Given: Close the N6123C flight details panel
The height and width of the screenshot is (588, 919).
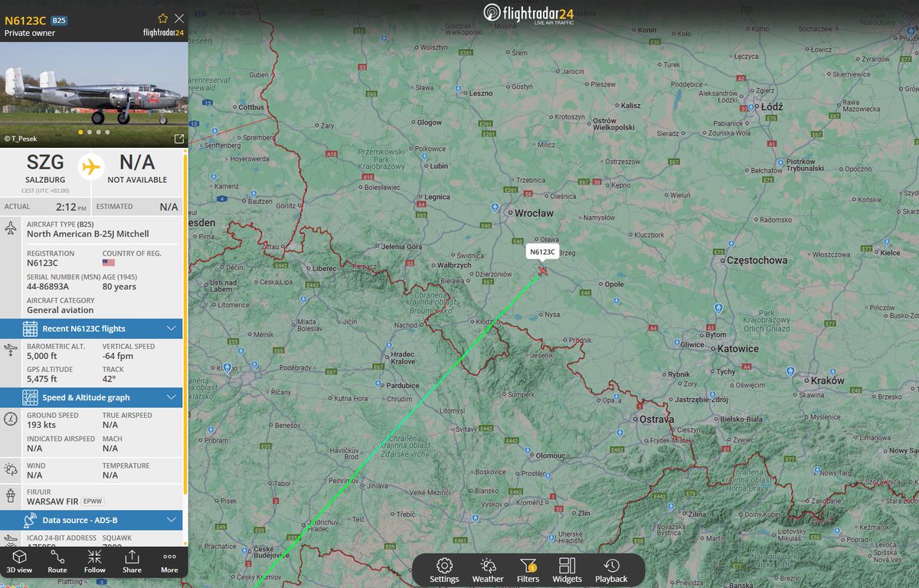Looking at the screenshot, I should click(179, 18).
